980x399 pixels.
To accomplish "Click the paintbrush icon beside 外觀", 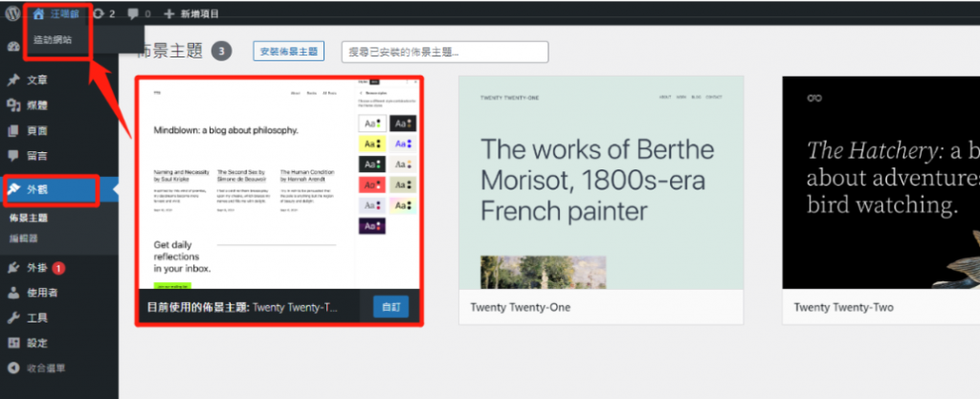I will point(12,189).
